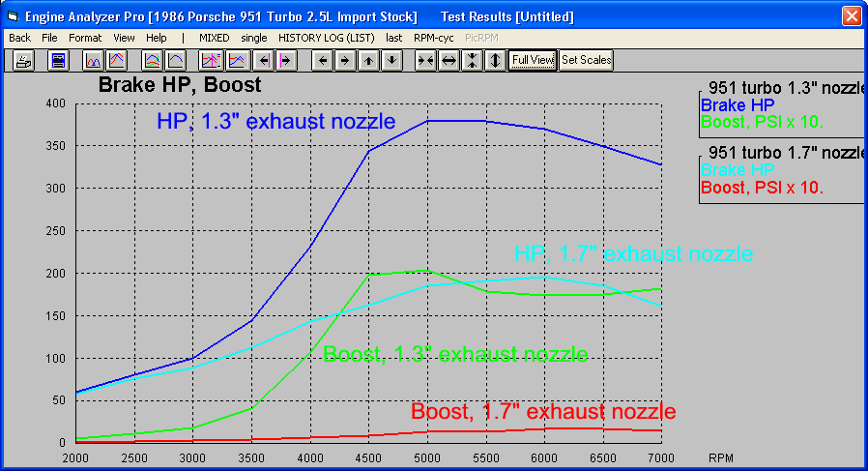Shrink graph horizontally with inward arrows icon

pyautogui.click(x=425, y=60)
